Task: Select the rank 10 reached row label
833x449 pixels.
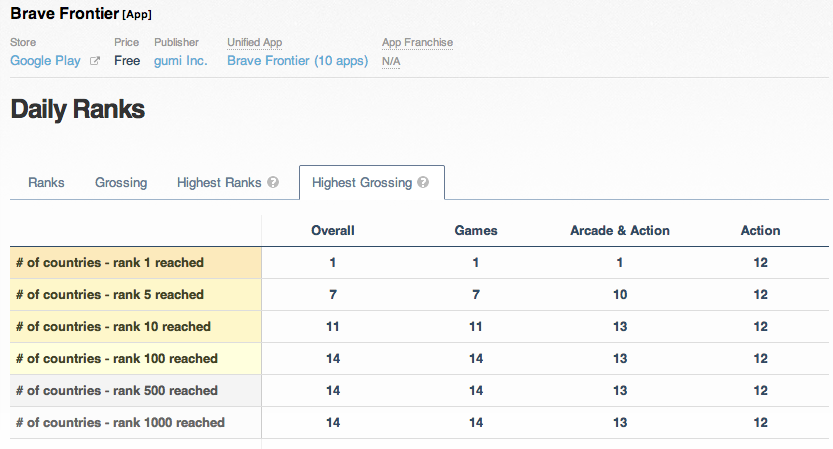Action: [x=135, y=326]
